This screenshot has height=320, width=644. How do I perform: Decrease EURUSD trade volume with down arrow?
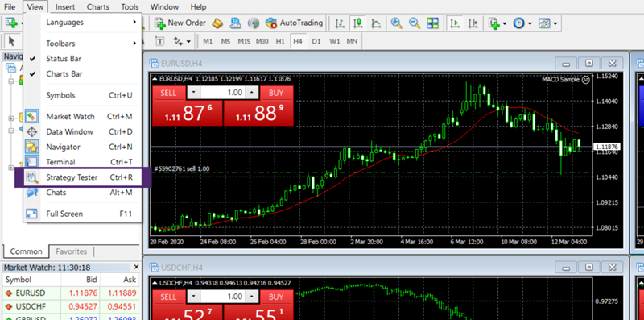194,93
